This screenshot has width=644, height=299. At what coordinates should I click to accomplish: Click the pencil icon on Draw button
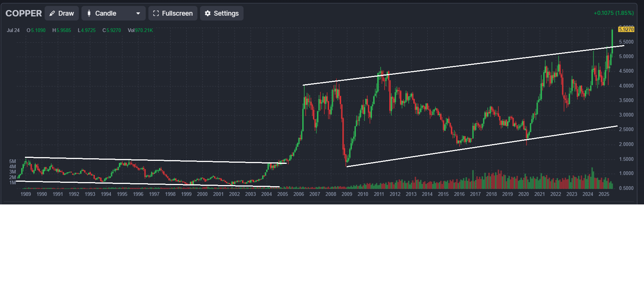click(x=52, y=13)
